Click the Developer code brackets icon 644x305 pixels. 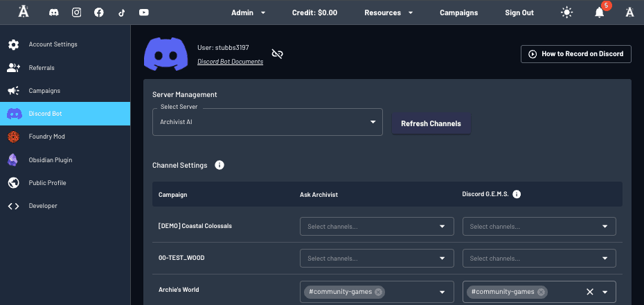pos(14,206)
